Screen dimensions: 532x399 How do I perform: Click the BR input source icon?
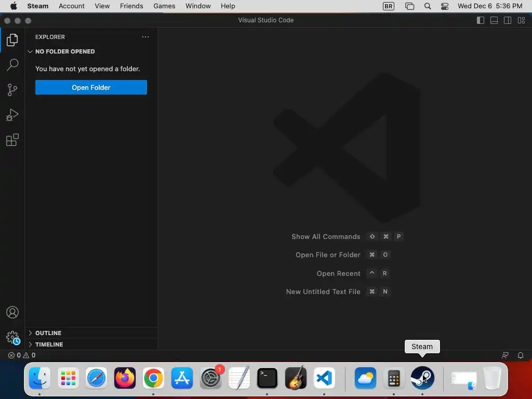coord(389,6)
